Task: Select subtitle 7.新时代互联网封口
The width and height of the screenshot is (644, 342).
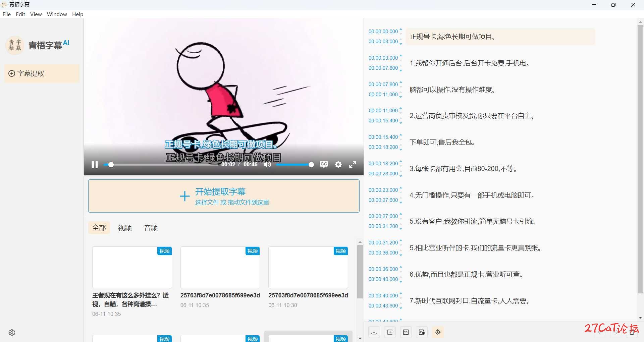Action: point(500,301)
